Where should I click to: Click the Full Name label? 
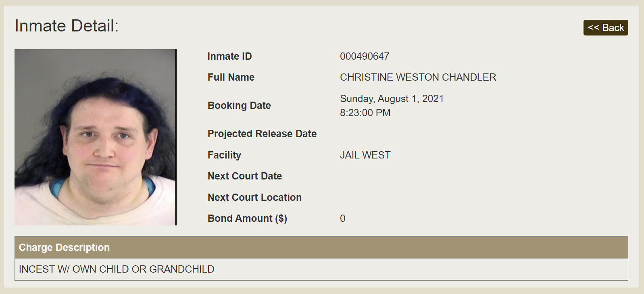coord(231,77)
